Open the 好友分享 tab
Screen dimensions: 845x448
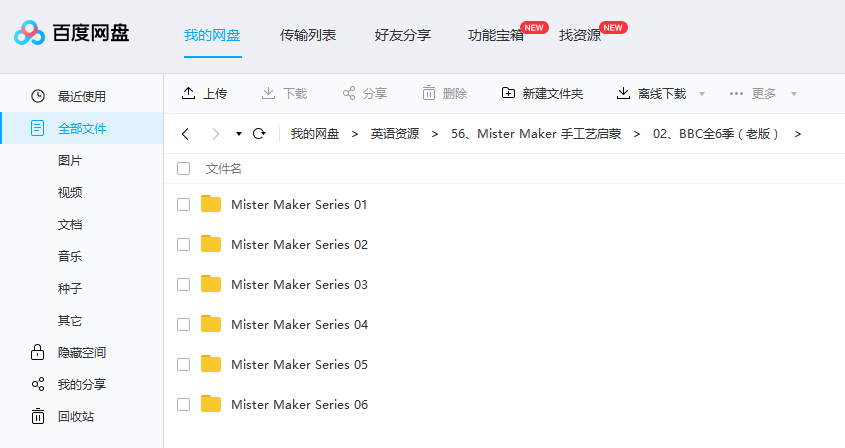pos(403,35)
